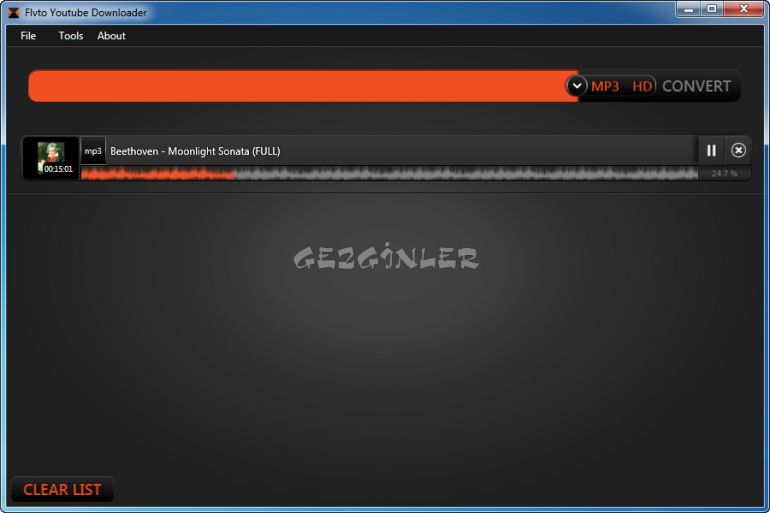The image size is (770, 513).
Task: Click the CONVERT button
Action: 696,86
